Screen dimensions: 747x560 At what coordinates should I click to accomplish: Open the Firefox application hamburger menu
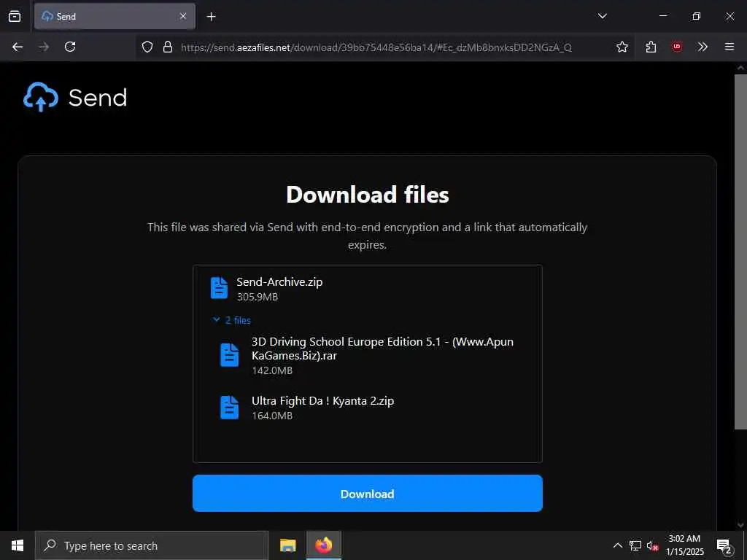click(729, 47)
